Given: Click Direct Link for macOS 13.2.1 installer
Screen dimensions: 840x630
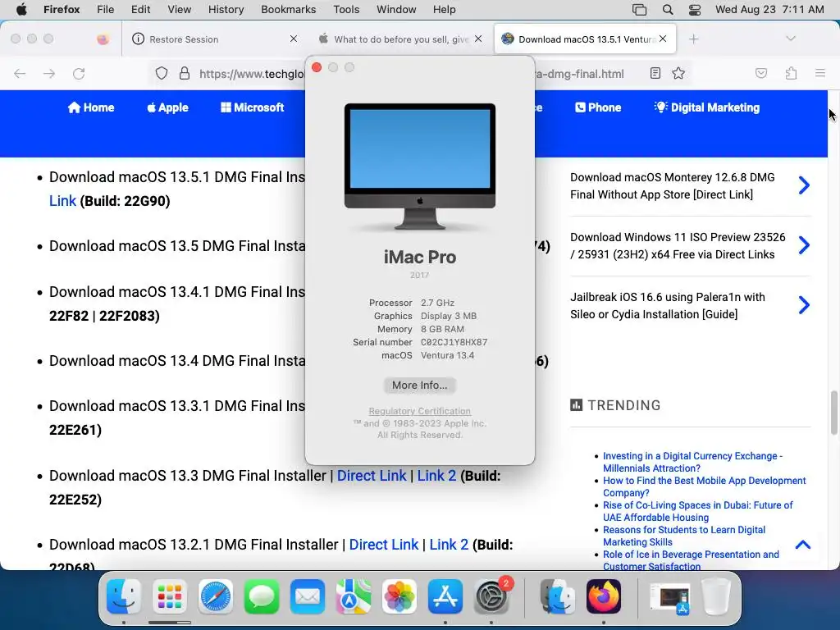Looking at the screenshot, I should click(384, 545).
